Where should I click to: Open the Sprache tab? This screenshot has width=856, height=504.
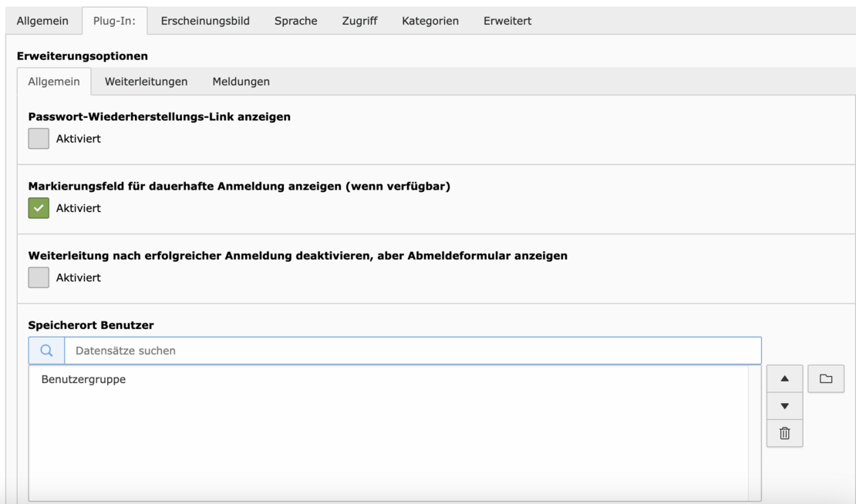[x=295, y=21]
